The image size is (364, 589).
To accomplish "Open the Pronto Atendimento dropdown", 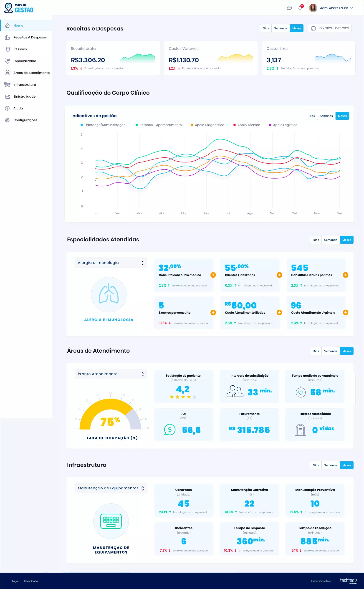I will click(111, 374).
